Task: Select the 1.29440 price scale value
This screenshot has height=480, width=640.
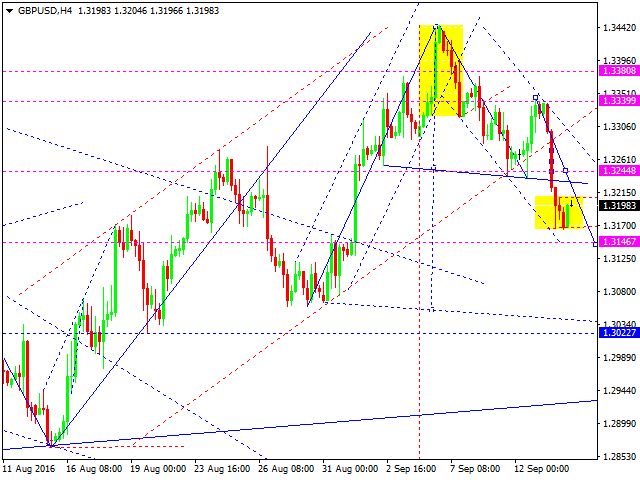Action: [x=619, y=391]
